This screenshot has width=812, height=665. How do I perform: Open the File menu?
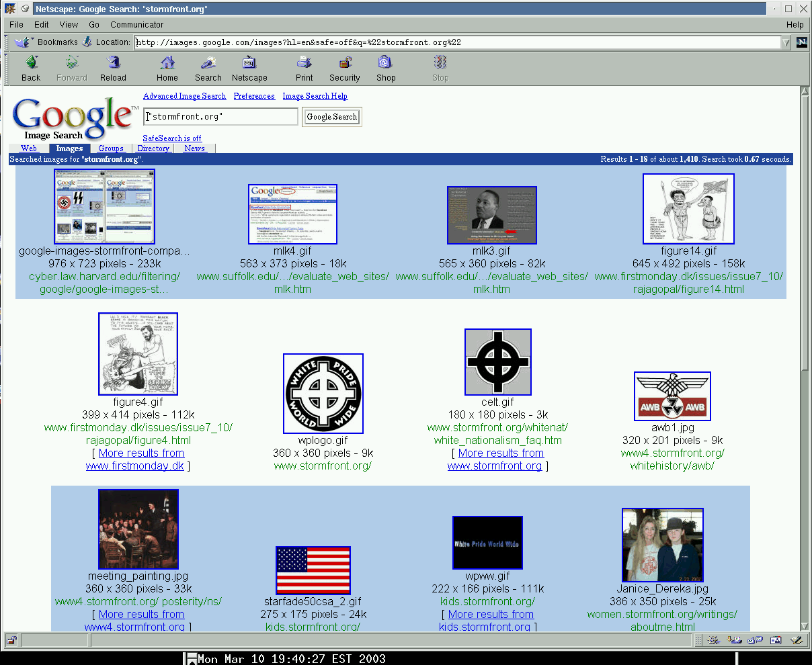pos(16,24)
